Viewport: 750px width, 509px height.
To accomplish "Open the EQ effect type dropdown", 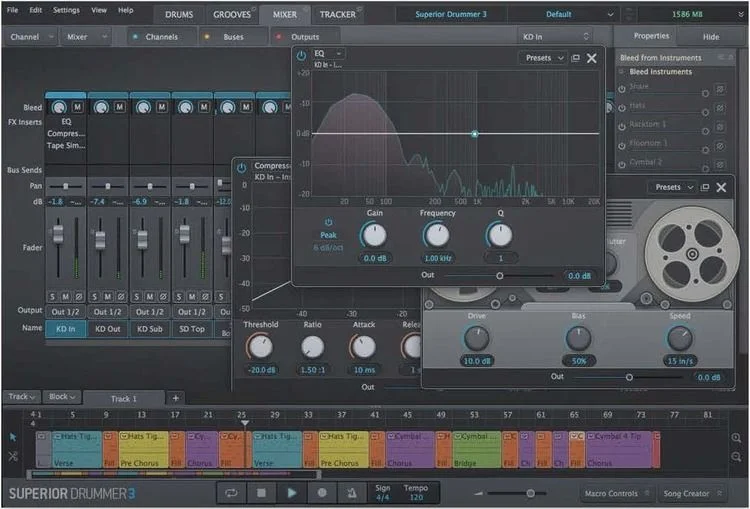I will (328, 53).
